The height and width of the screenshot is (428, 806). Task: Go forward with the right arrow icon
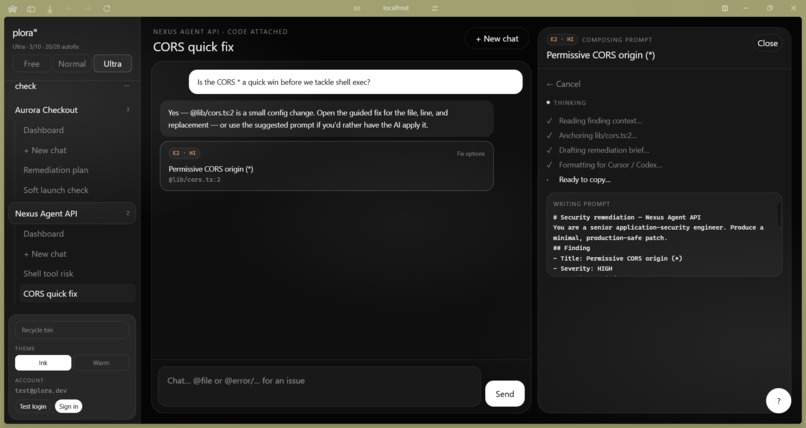[x=87, y=9]
